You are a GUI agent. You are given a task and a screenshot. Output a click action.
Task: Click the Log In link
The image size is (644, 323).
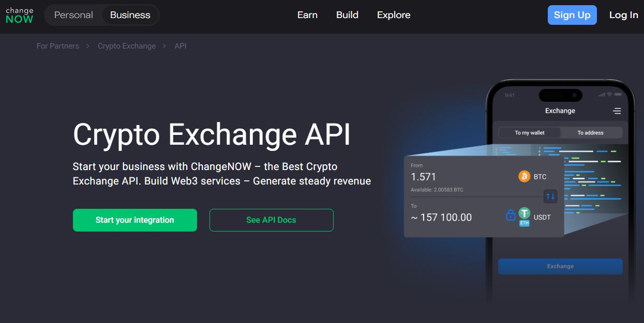(623, 15)
